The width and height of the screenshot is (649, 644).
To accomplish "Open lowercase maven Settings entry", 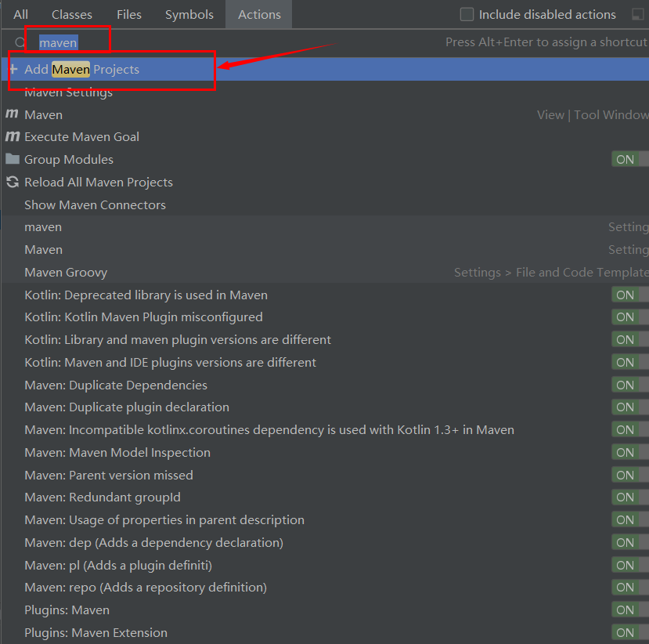I will 325,227.
